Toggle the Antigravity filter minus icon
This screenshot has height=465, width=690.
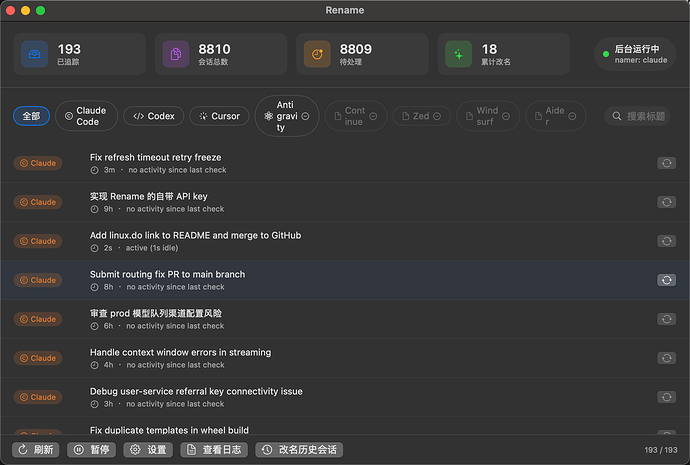pos(305,116)
